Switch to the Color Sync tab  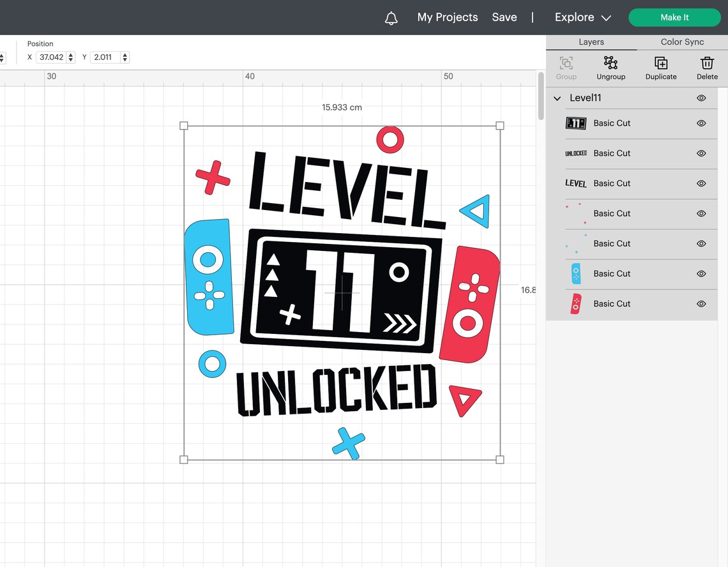681,42
